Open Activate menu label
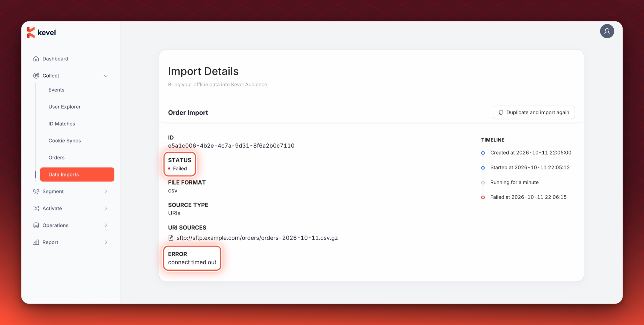644x325 pixels. (x=52, y=208)
